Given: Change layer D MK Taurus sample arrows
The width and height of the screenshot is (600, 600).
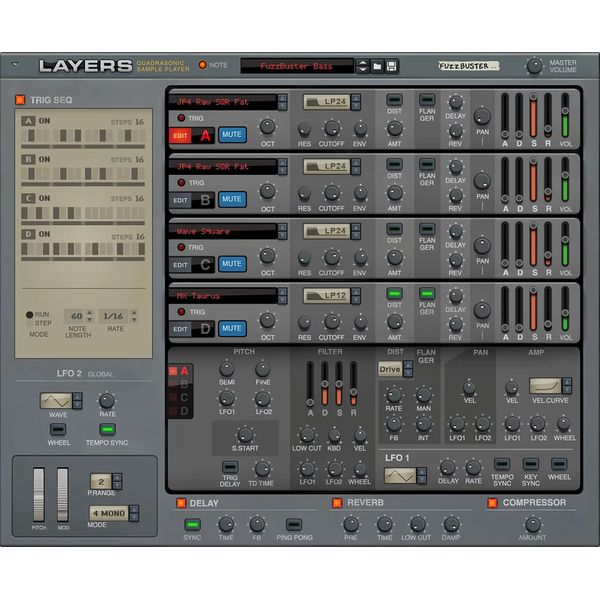Looking at the screenshot, I should tap(282, 296).
